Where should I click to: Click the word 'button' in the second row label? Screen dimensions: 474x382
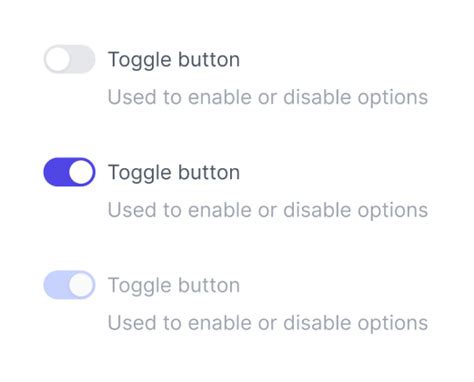pyautogui.click(x=209, y=172)
